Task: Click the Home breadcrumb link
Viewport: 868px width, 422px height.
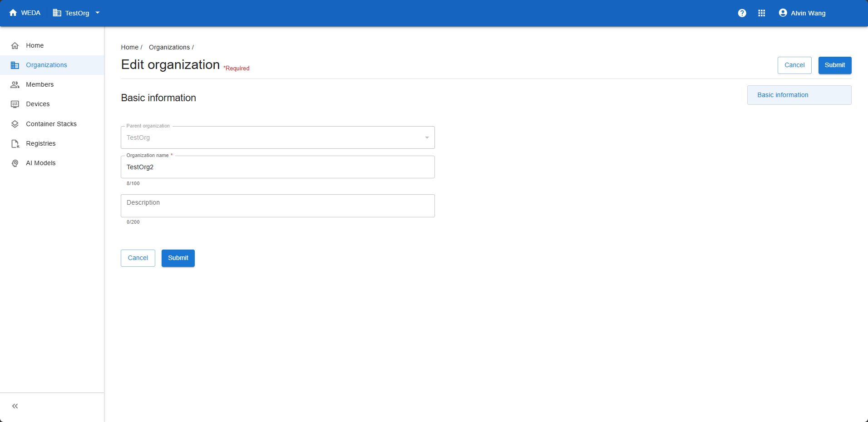Action: [129, 47]
